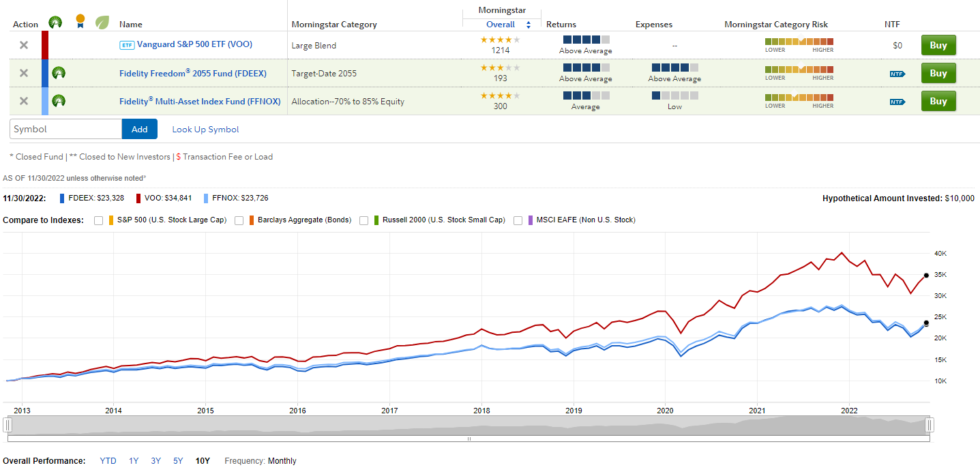
Task: Click the green Fidelity logo column header
Action: tap(56, 22)
